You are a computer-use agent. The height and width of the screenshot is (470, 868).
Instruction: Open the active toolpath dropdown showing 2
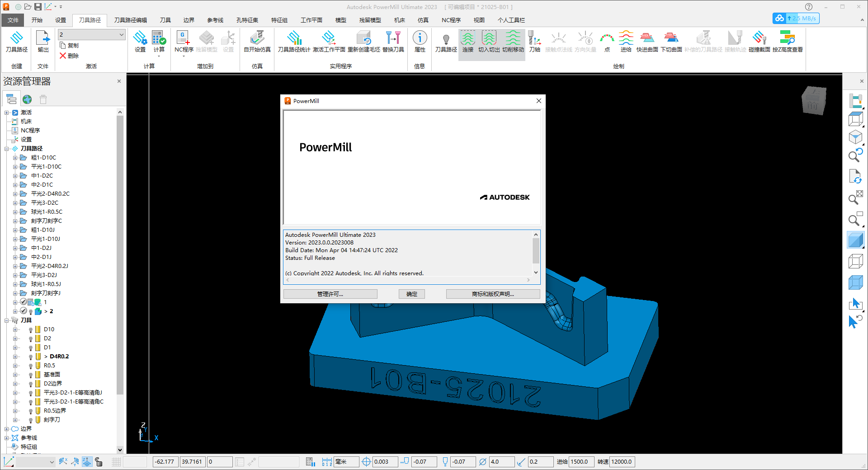point(91,34)
